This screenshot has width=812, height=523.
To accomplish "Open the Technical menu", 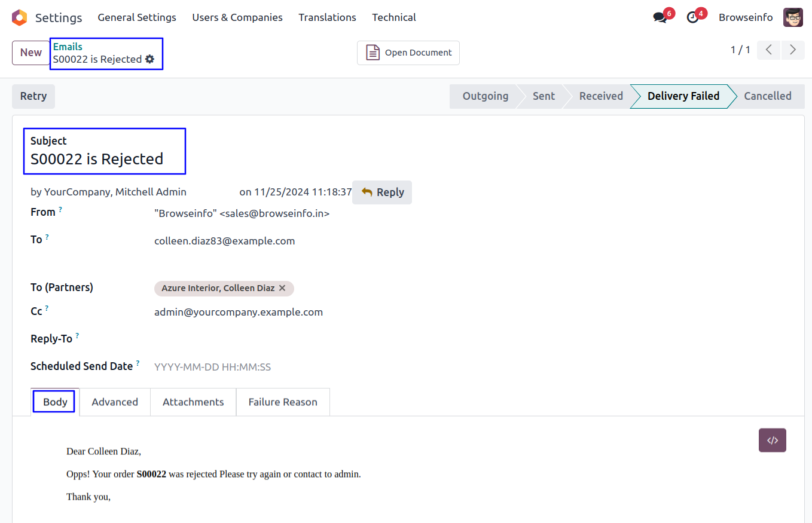I will point(393,17).
